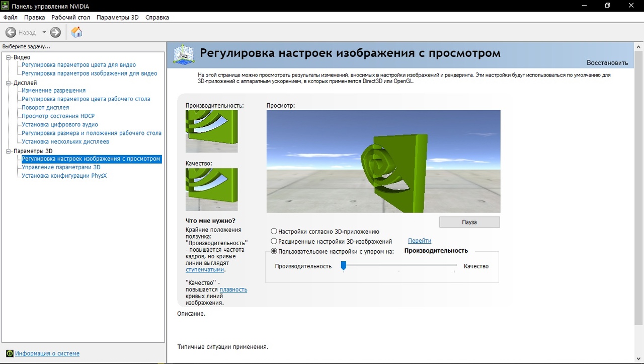
Task: Select 'Установка конфигурации PhysX' task
Action: click(64, 176)
